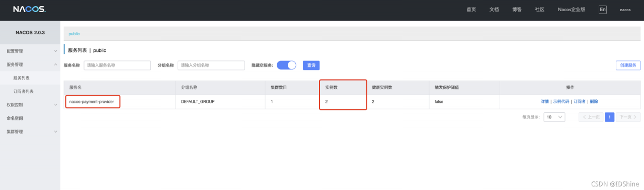
Task: Open Nacos企业版 link
Action: (572, 10)
